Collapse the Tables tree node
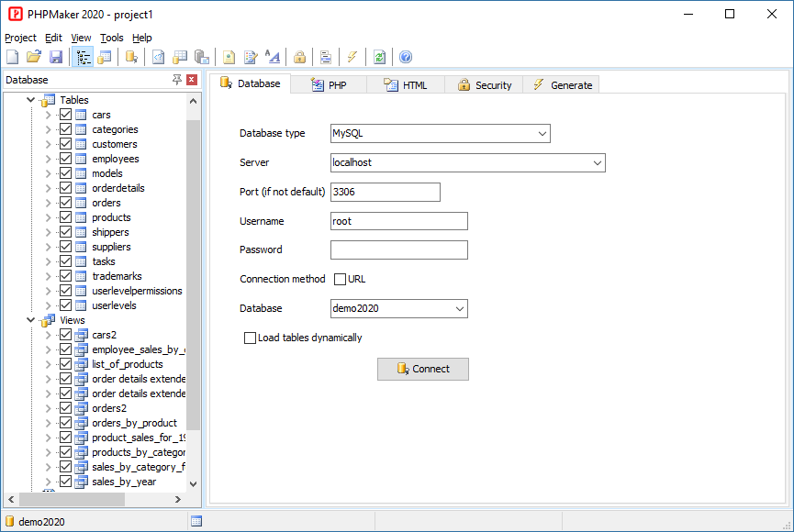The image size is (794, 532). 30,100
